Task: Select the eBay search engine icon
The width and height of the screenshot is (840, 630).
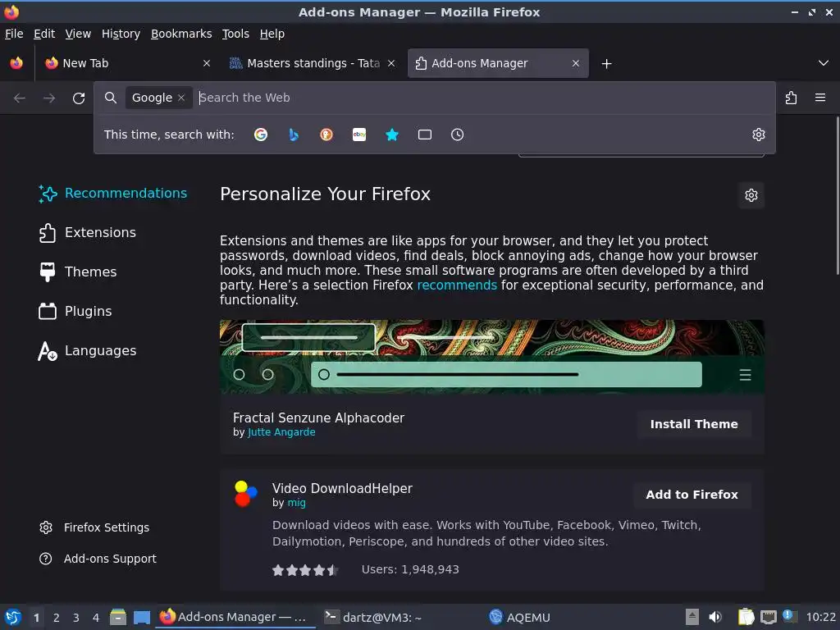Action: 359,135
